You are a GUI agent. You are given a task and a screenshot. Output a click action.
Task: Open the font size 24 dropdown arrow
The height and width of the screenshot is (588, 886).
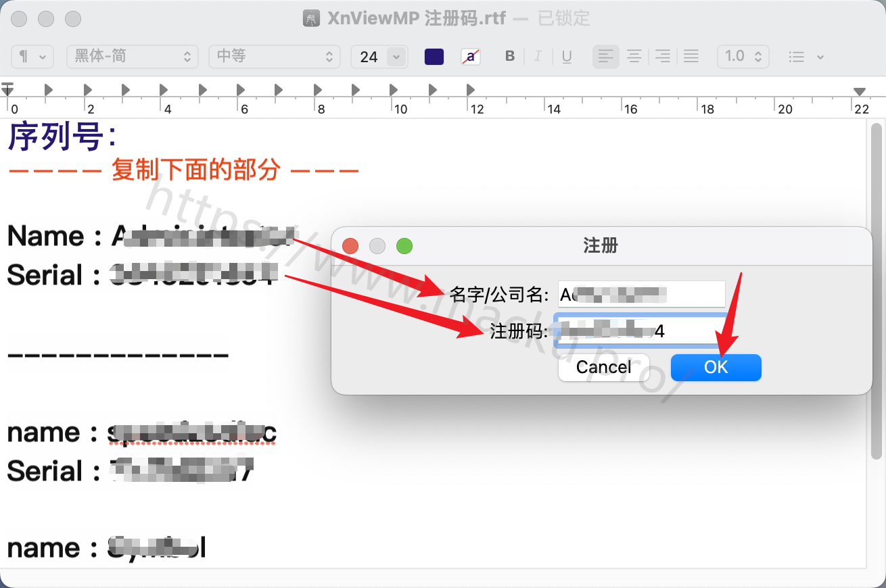point(396,57)
